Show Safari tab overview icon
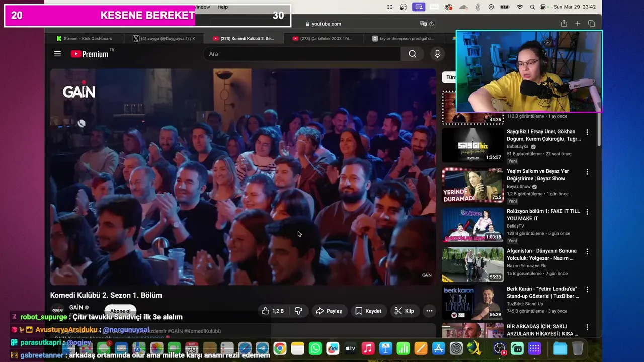The image size is (644, 362). pyautogui.click(x=592, y=24)
